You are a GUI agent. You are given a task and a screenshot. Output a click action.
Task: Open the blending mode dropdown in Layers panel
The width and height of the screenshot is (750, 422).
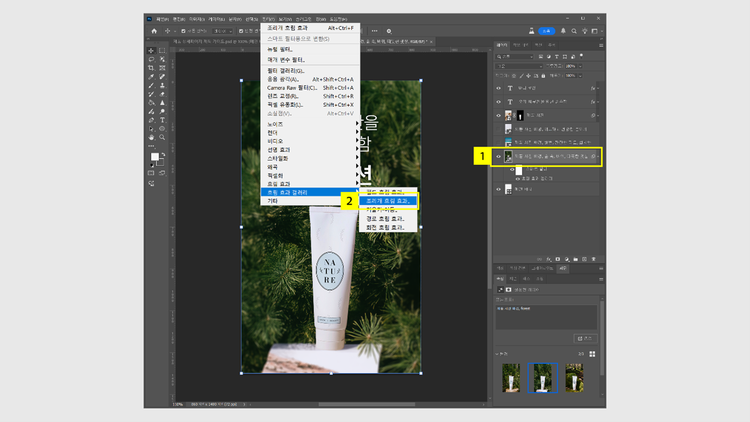(519, 67)
